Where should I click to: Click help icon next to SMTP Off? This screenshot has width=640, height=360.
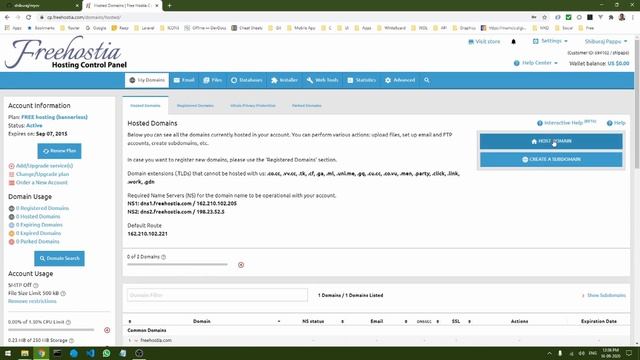36,285
